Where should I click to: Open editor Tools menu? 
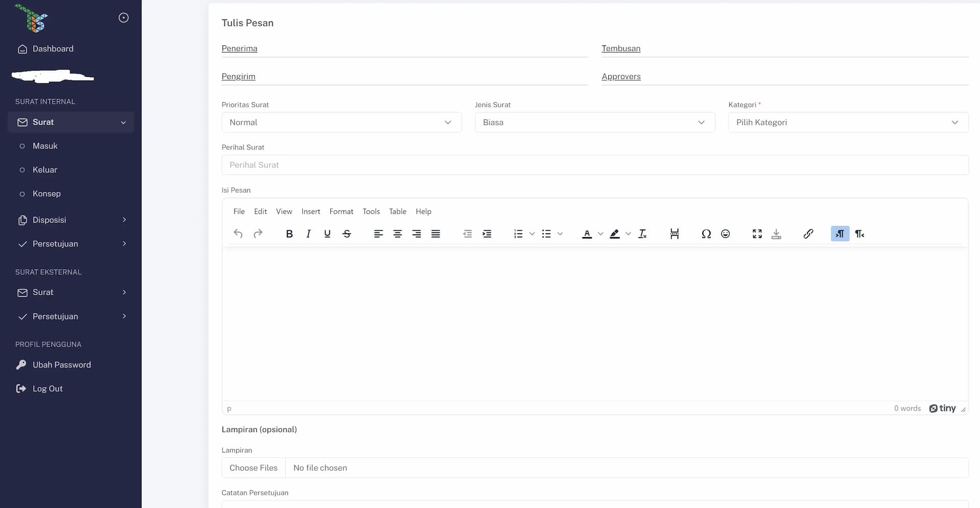point(371,211)
